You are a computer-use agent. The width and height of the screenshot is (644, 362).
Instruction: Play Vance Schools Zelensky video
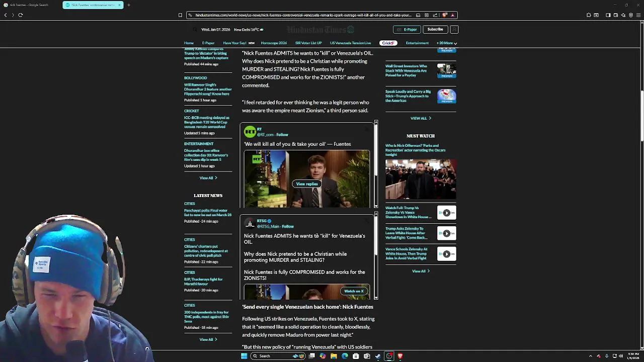(446, 254)
